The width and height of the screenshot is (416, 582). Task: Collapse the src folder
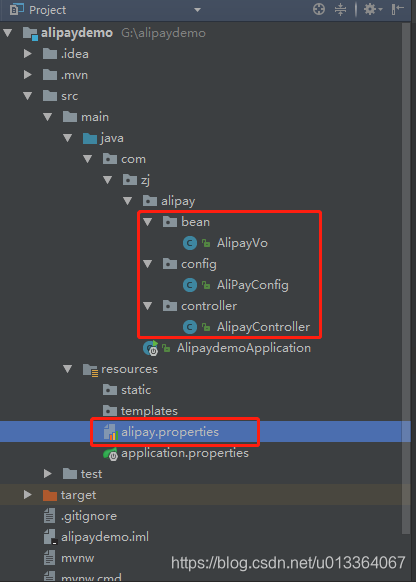pyautogui.click(x=28, y=96)
